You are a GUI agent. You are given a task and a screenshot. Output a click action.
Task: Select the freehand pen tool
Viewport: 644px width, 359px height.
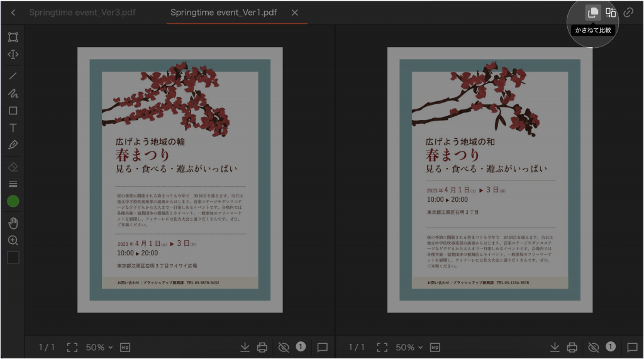[x=13, y=93]
